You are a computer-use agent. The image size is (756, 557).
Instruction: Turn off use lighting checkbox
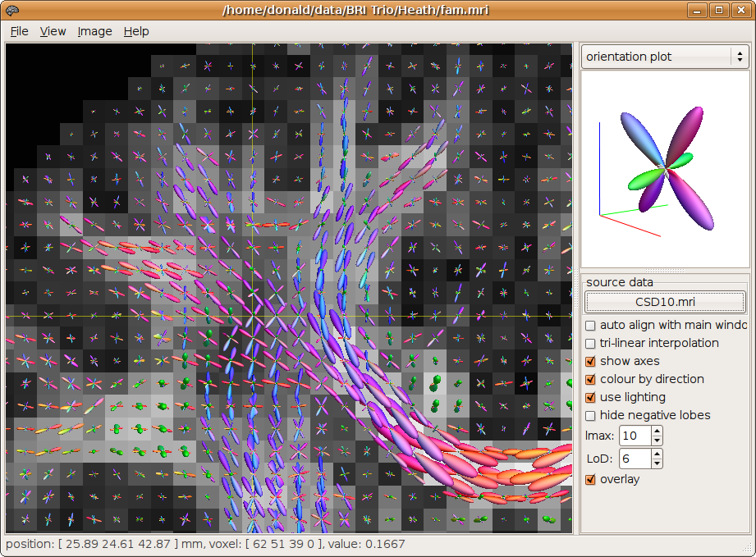[x=590, y=397]
